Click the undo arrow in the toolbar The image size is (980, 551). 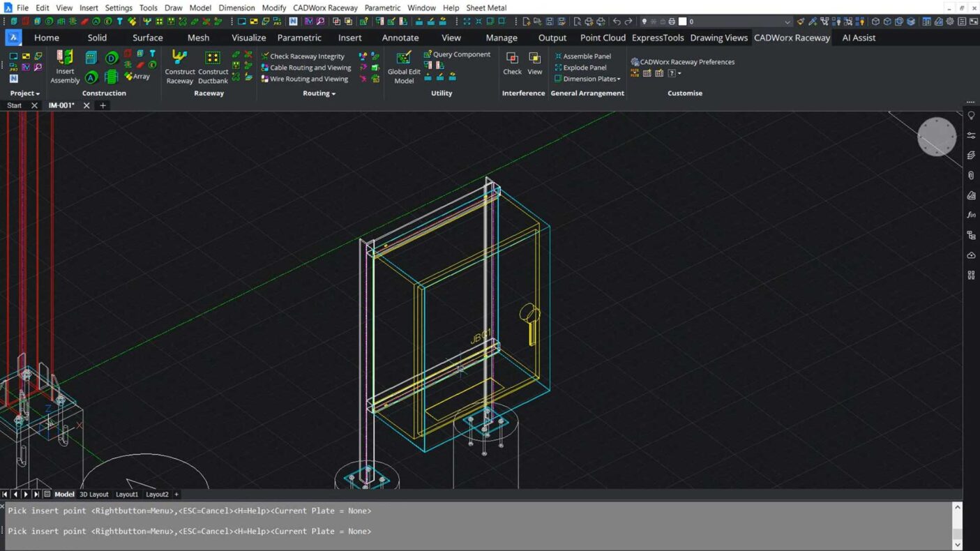617,22
